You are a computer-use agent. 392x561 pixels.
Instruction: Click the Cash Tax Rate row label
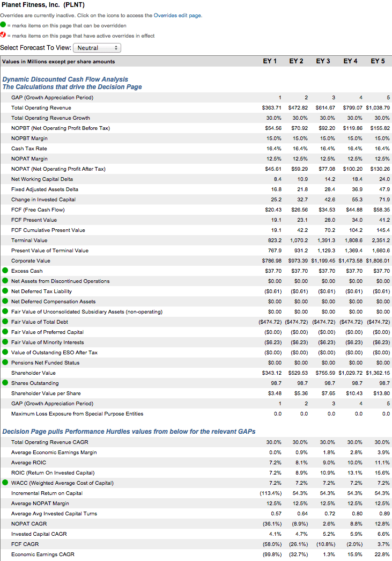[29, 149]
